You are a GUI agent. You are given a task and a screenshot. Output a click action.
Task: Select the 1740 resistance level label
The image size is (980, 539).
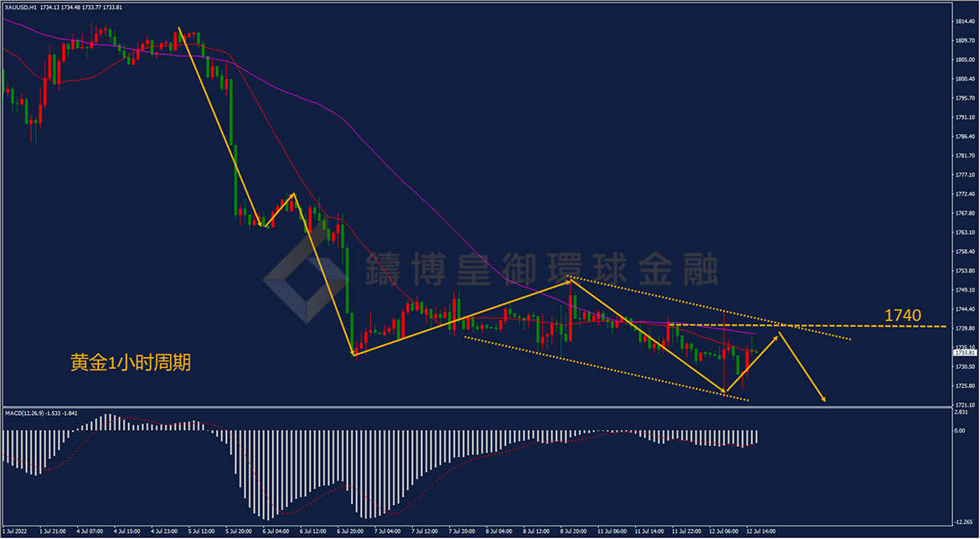(902, 316)
